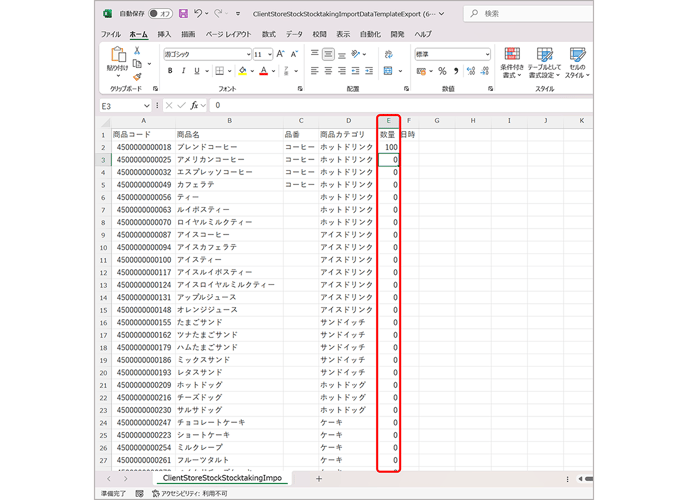Viewport: 688px width, 500px height.
Task: Select cell containing ブレンドコーヒー
Action: pyautogui.click(x=229, y=147)
